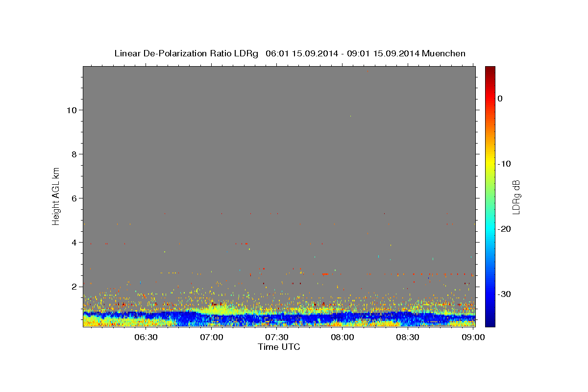Screen dimensions: 588x392
Task: Click the colorbar value -30
Action: [x=505, y=294]
